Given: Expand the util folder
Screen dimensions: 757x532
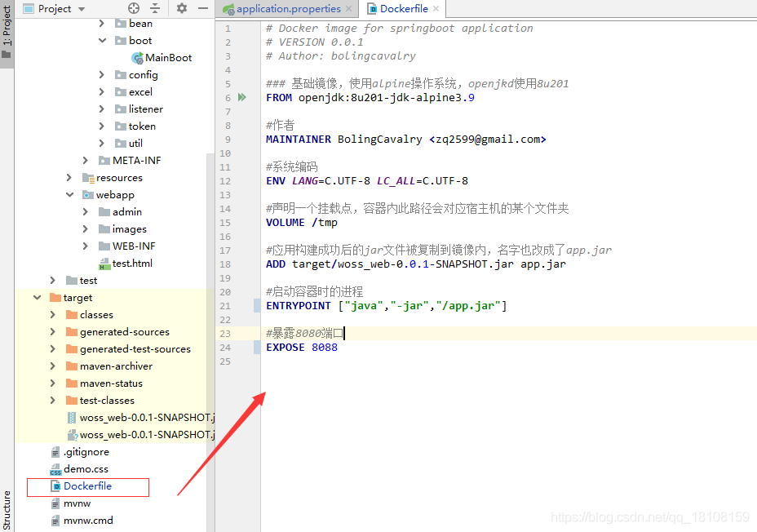Looking at the screenshot, I should 101,144.
